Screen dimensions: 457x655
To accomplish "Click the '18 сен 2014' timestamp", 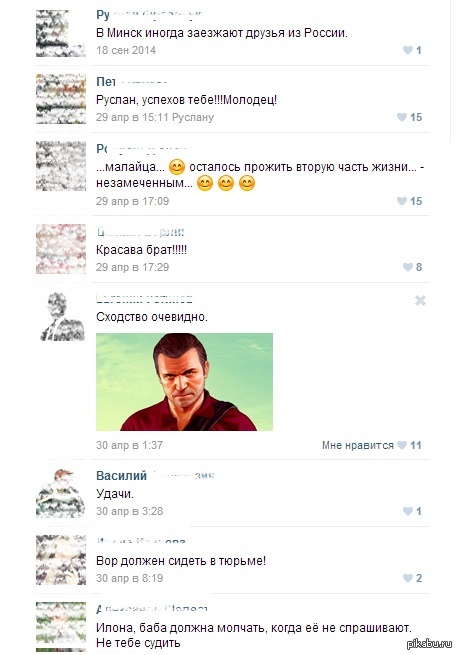I will coord(126,50).
